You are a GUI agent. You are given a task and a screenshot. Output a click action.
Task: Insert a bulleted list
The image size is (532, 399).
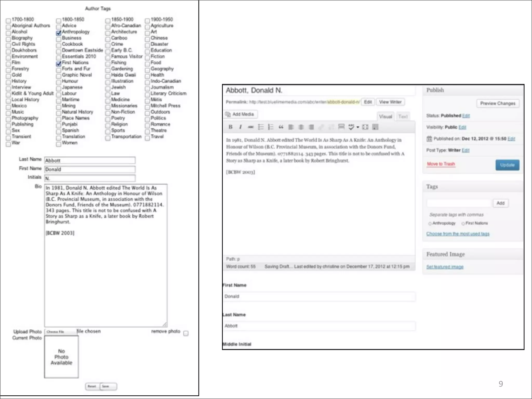(x=261, y=127)
